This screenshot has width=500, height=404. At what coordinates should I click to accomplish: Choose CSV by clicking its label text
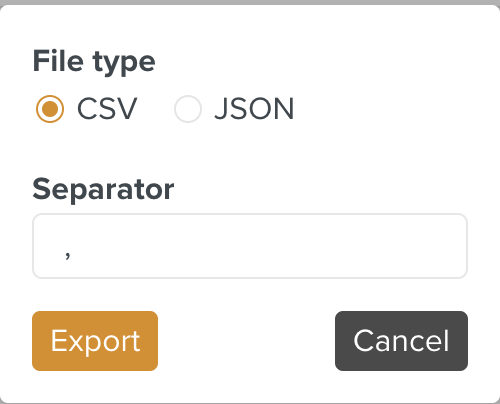coord(107,109)
